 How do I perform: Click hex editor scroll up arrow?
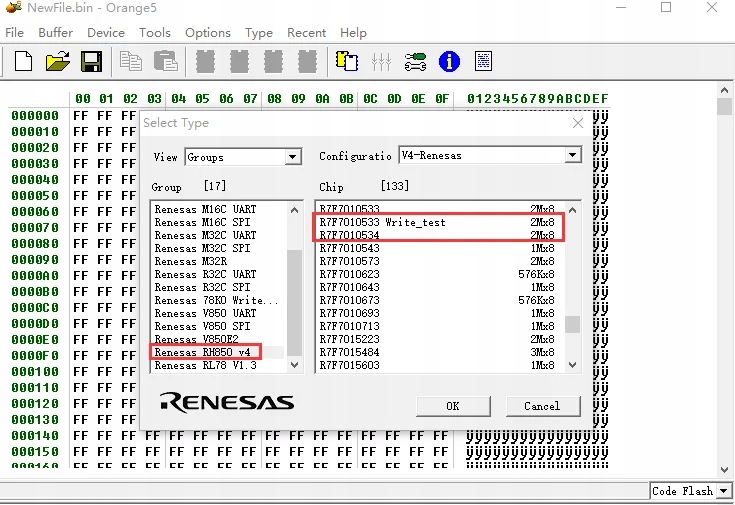(x=724, y=90)
